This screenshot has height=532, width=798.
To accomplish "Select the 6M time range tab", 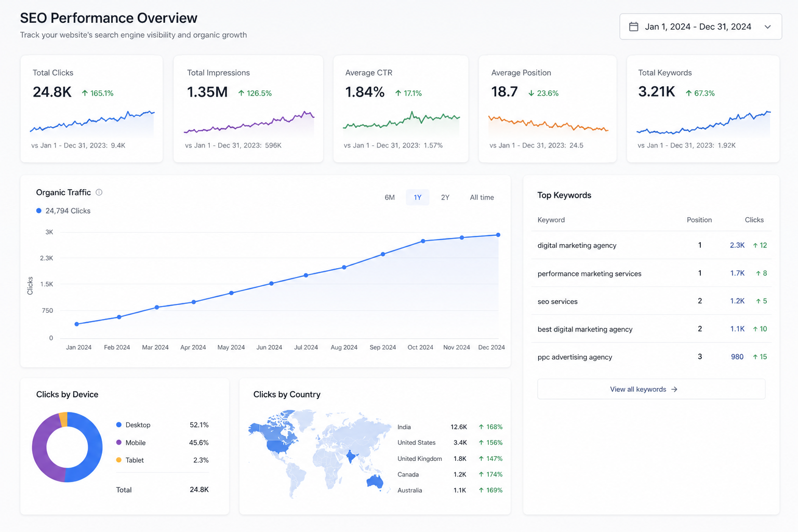I will click(390, 197).
